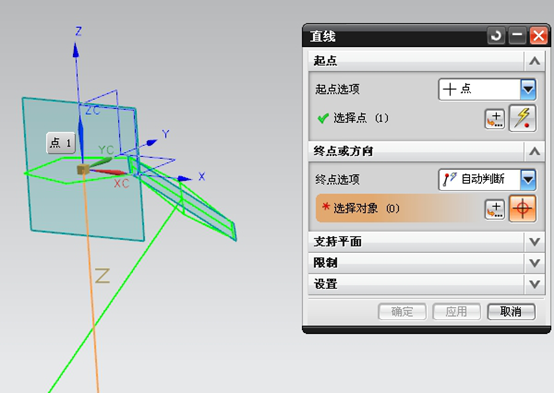Activate the 选择对象 (0) selection row

[x=399, y=209]
